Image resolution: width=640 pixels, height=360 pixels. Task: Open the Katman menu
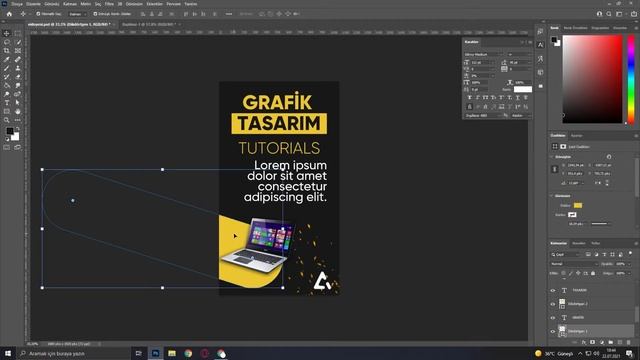pyautogui.click(x=70, y=4)
